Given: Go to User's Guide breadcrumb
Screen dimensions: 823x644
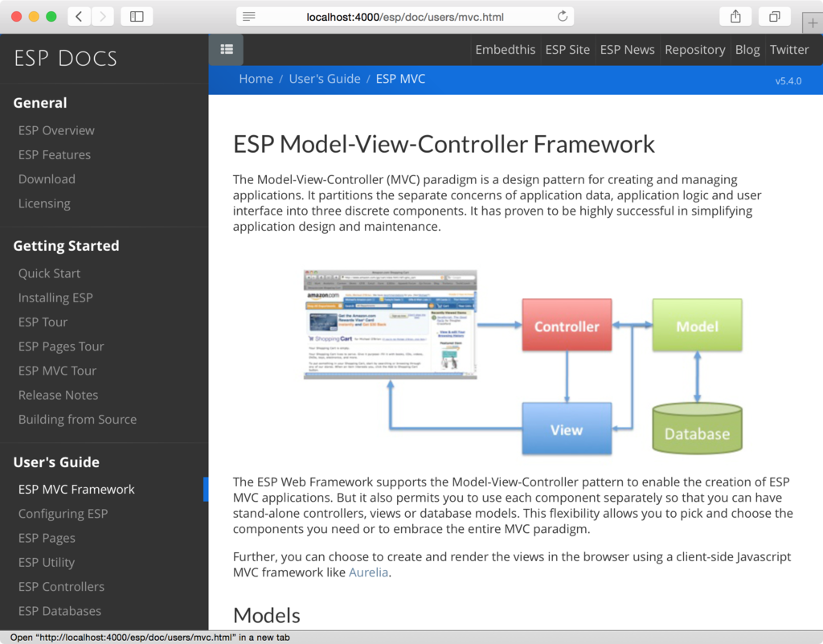Looking at the screenshot, I should point(325,79).
